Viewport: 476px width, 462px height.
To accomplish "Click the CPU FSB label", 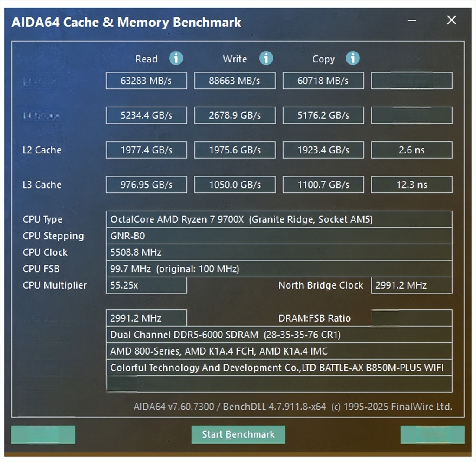I will pos(41,269).
